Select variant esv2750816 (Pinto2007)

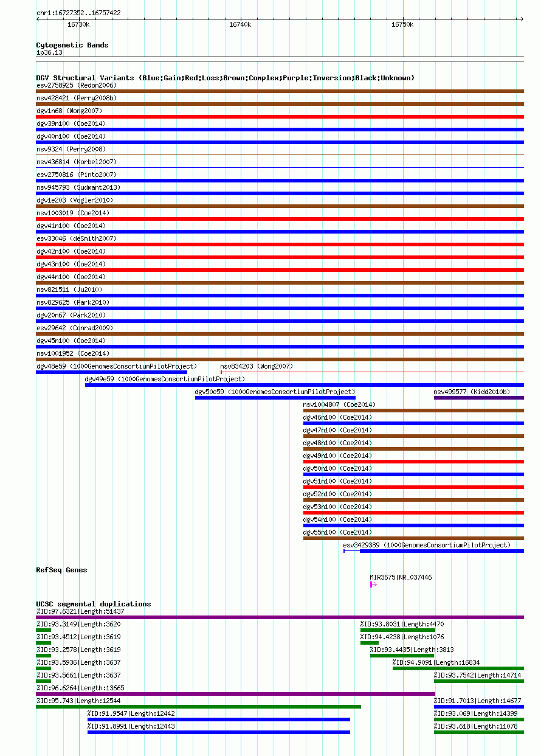77,175
